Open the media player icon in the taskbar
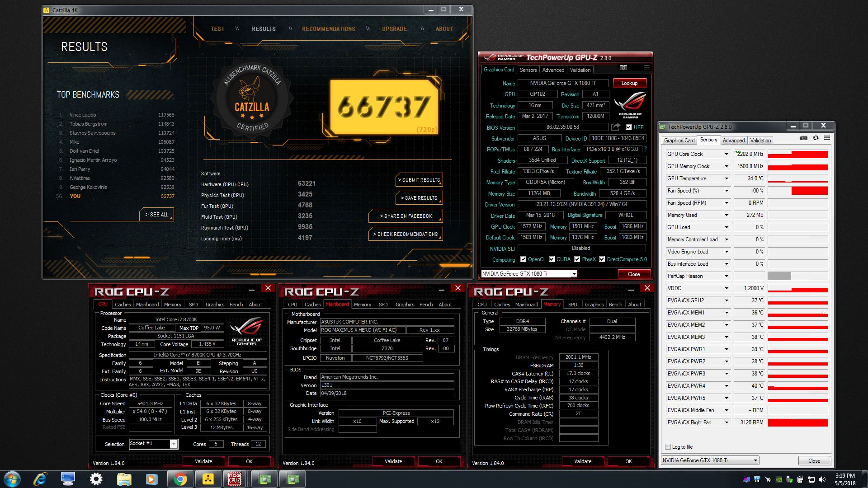 point(151,479)
